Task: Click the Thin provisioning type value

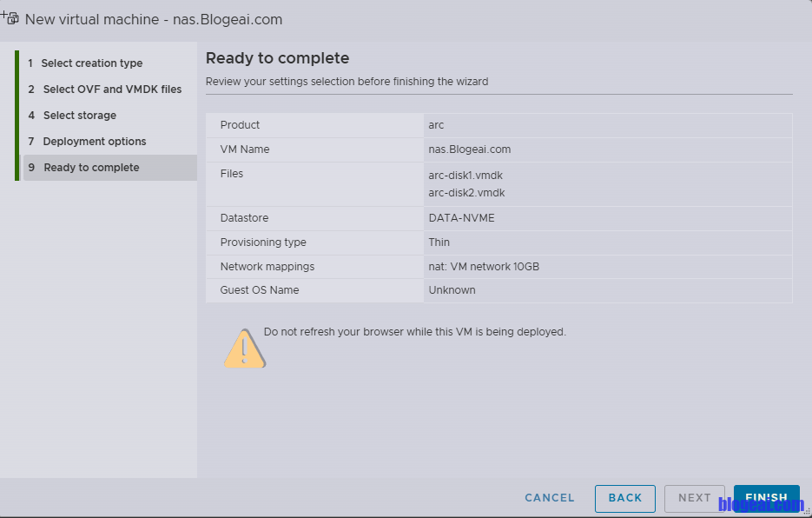Action: [439, 242]
